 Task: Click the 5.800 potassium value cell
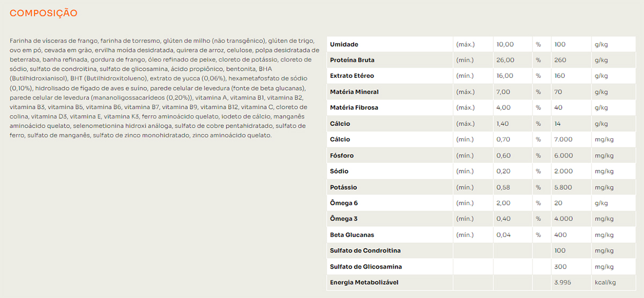click(563, 188)
